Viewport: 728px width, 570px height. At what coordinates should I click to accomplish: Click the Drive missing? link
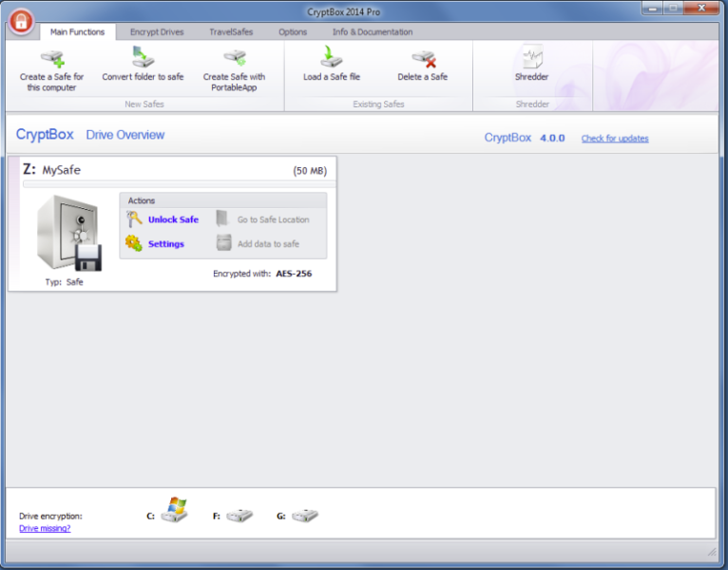coord(45,528)
